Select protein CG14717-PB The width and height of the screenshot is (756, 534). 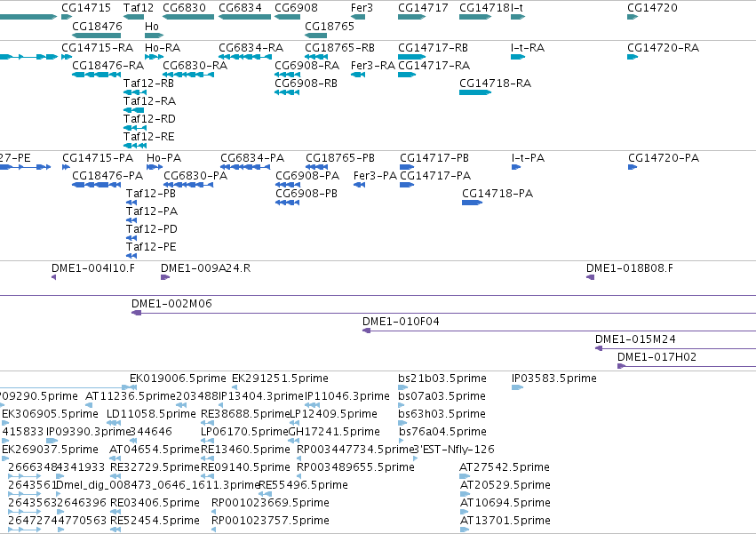(x=434, y=158)
